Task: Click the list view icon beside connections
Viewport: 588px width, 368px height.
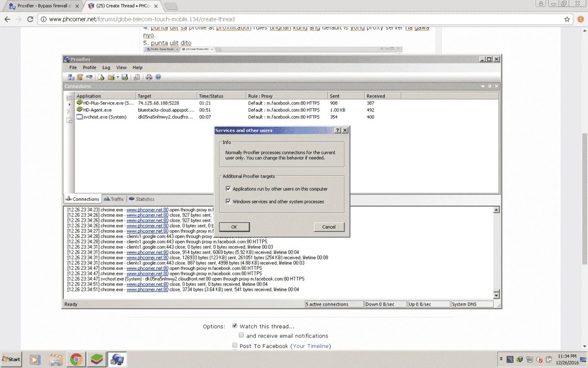Action: [69, 98]
